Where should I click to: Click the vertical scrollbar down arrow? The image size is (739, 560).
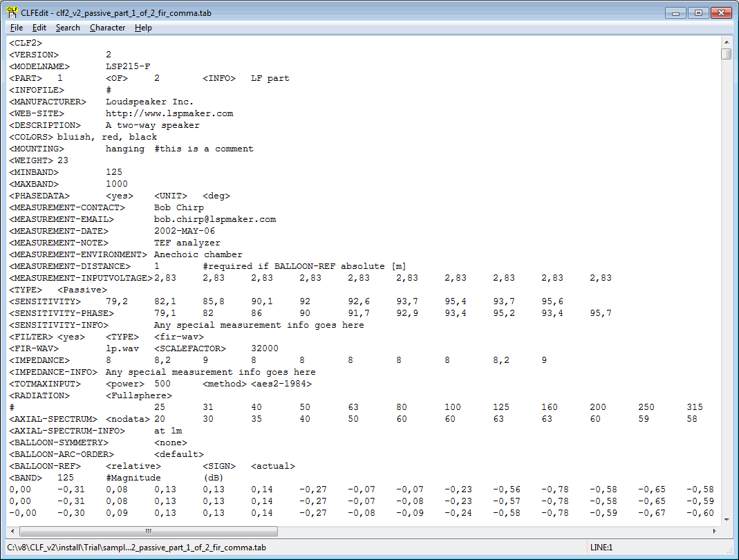[x=726, y=519]
